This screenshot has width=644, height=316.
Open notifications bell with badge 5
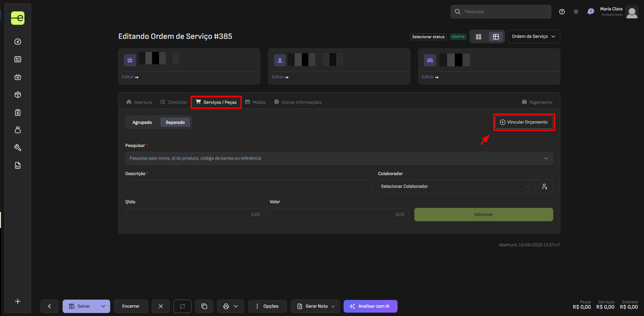pos(590,12)
